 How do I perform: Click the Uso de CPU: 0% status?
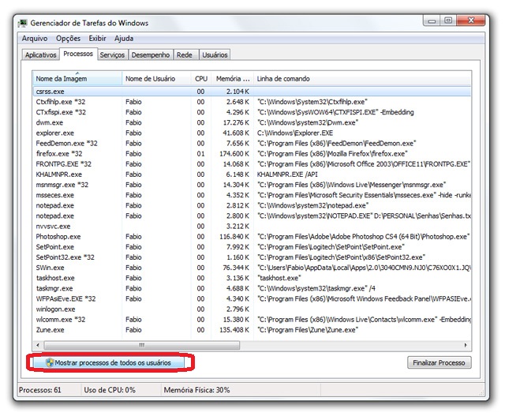tap(110, 390)
